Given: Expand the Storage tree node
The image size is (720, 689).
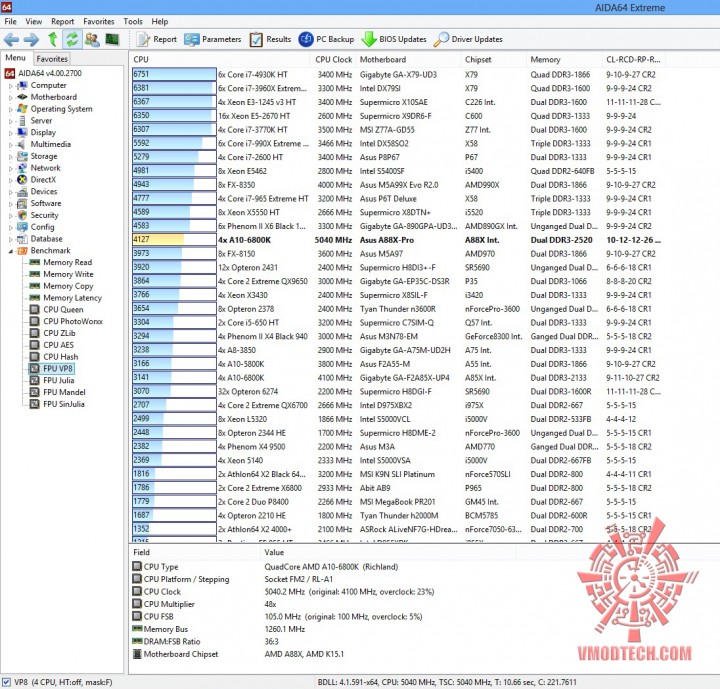Looking at the screenshot, I should click(11, 157).
